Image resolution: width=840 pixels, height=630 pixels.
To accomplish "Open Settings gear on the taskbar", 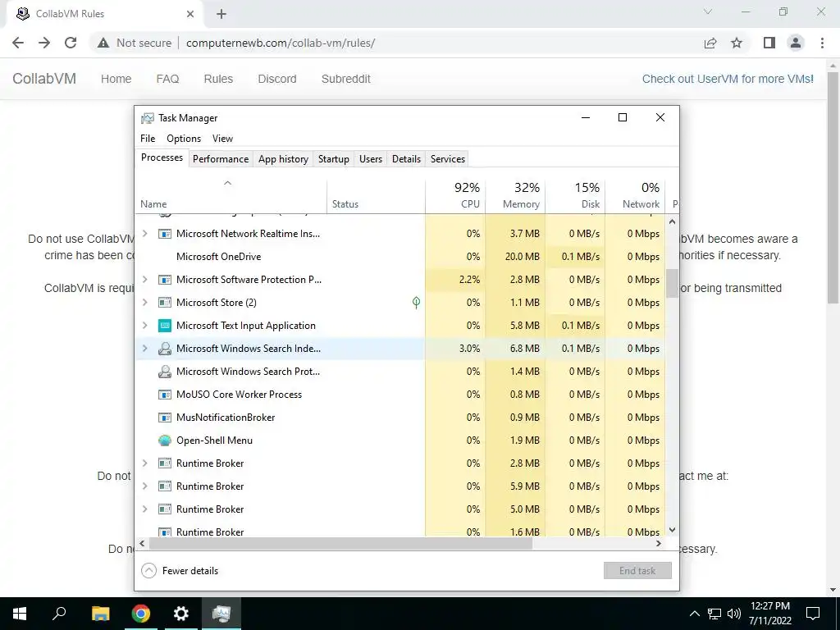I will [x=181, y=614].
